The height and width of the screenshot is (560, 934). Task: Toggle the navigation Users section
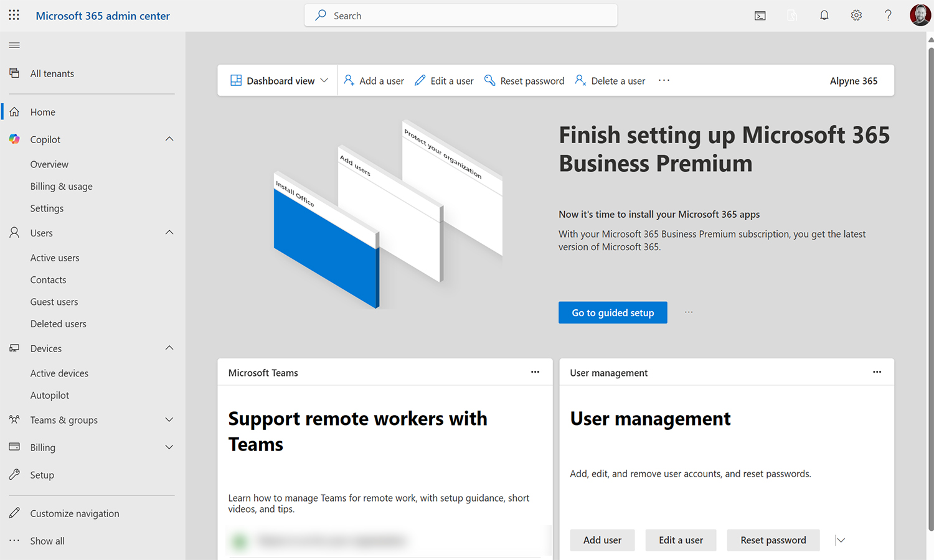click(x=169, y=232)
